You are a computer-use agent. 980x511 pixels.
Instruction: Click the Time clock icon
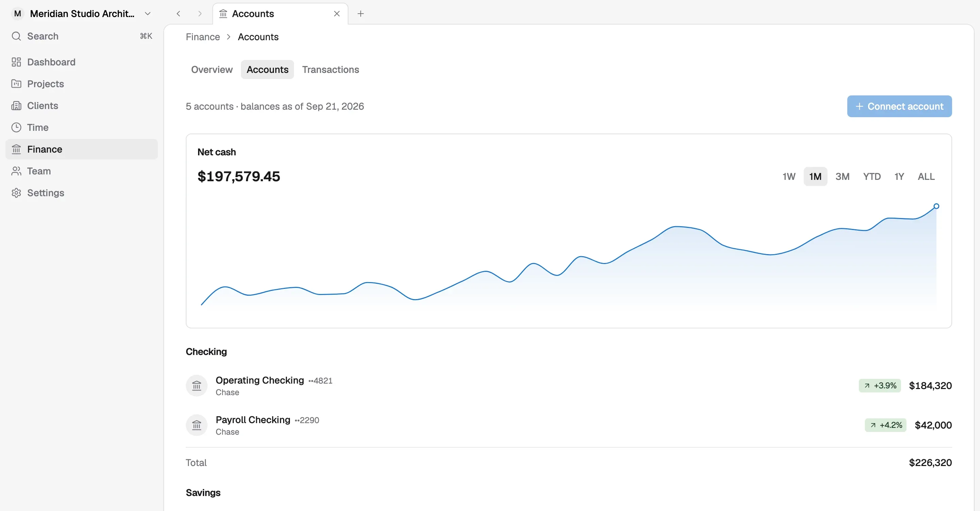tap(16, 127)
